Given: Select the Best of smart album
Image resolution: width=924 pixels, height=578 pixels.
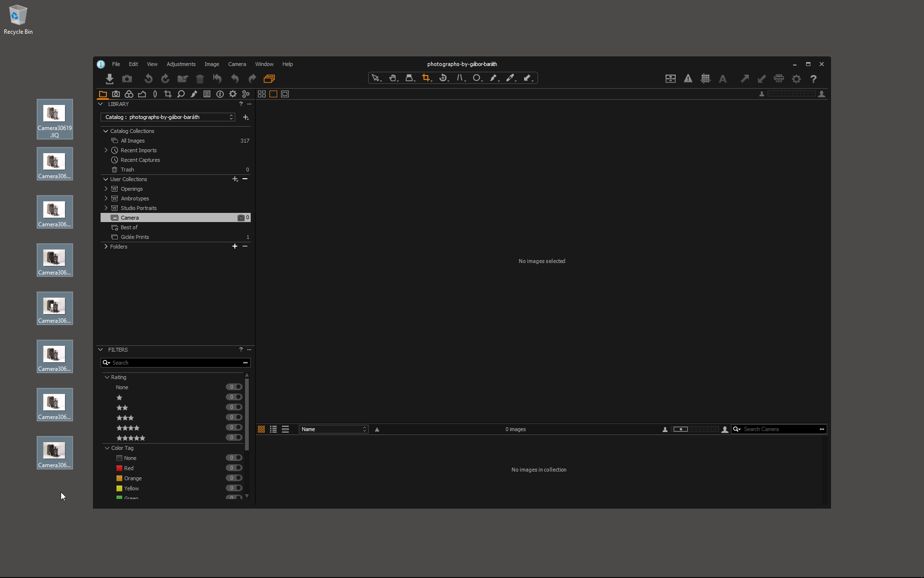Looking at the screenshot, I should [176, 227].
